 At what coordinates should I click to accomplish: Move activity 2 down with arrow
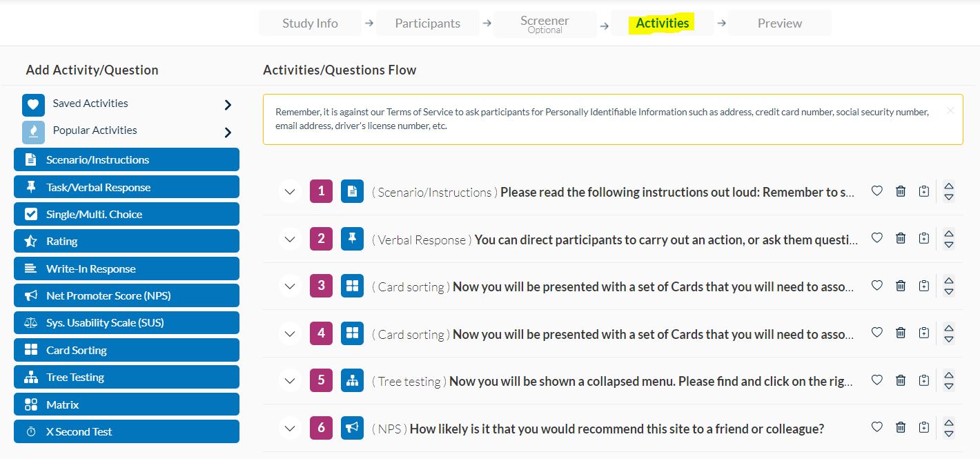tap(949, 244)
